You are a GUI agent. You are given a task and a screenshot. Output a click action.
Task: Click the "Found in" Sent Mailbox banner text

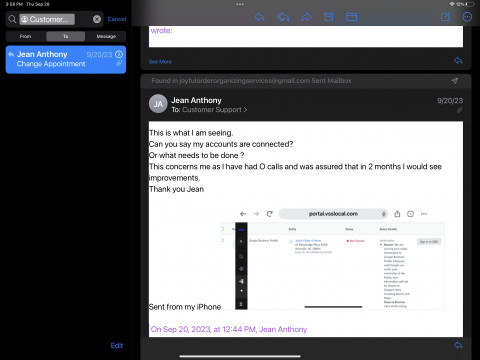(x=251, y=81)
